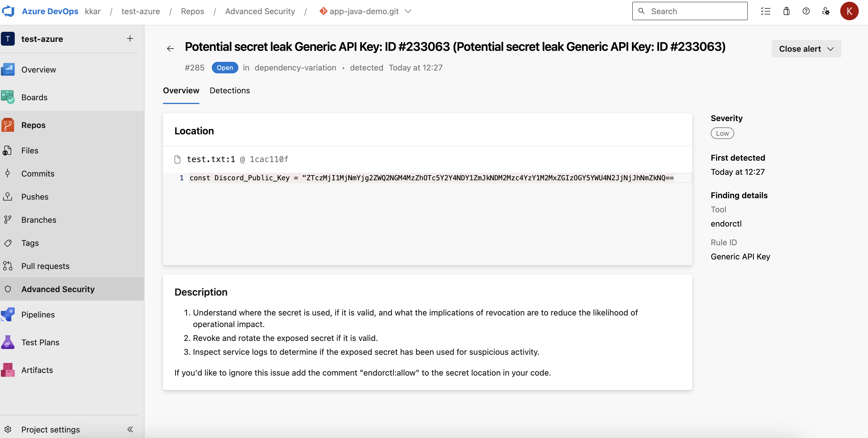This screenshot has height=438, width=868.
Task: Select the Advanced Security shield icon
Action: point(8,289)
